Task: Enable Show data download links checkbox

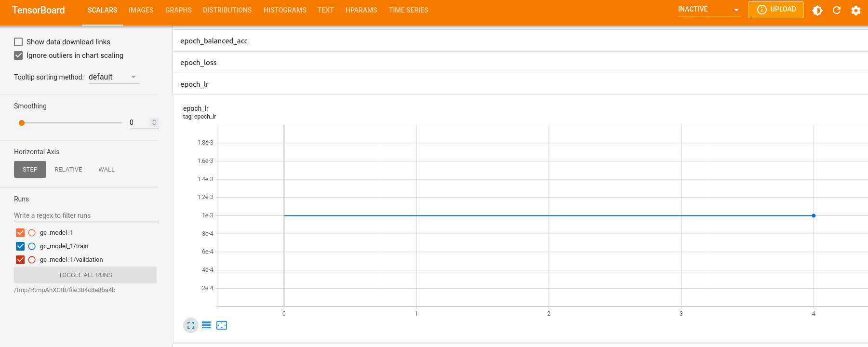Action: click(18, 42)
